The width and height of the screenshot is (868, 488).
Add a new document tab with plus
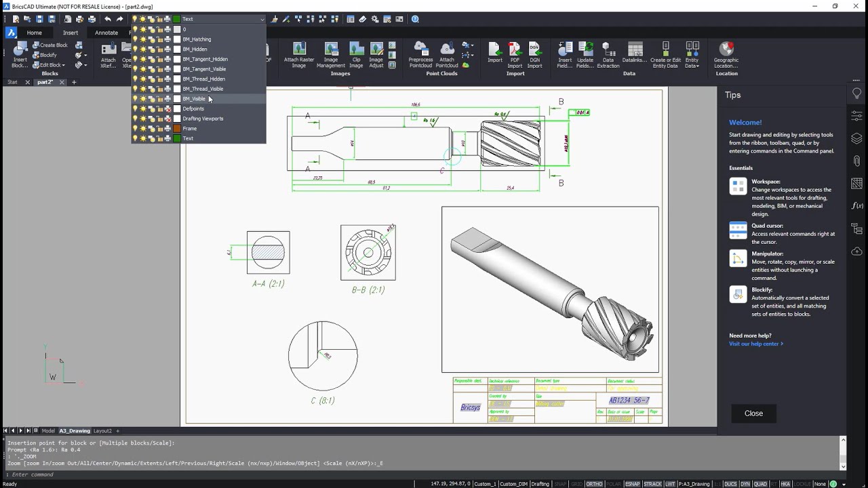[x=74, y=82]
